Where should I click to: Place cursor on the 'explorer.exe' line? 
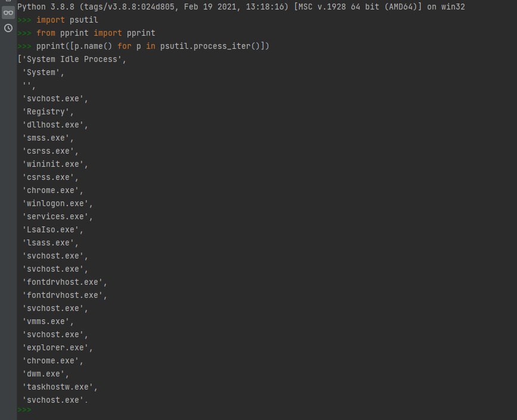click(x=57, y=347)
